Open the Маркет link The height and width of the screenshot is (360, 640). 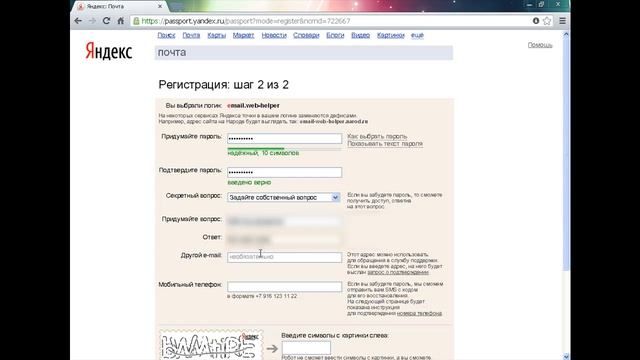243,36
